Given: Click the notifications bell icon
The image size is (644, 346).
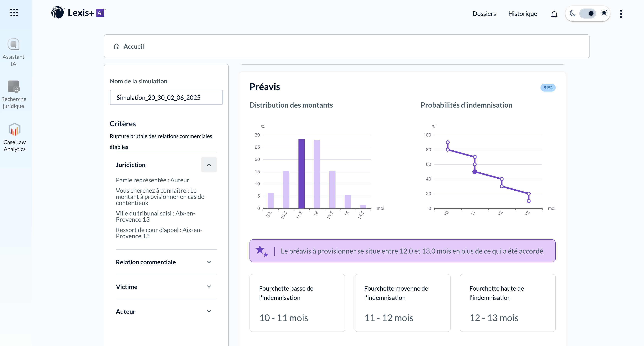Looking at the screenshot, I should tap(554, 14).
